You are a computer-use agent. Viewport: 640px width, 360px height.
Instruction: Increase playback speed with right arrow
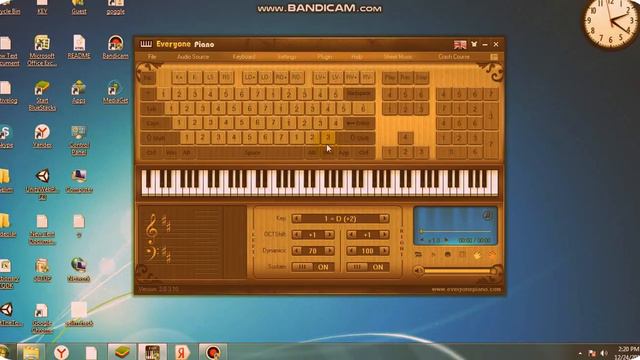446,240
